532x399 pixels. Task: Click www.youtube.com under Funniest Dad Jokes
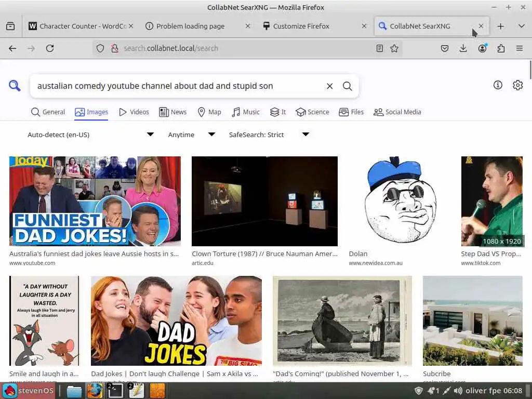[32, 263]
